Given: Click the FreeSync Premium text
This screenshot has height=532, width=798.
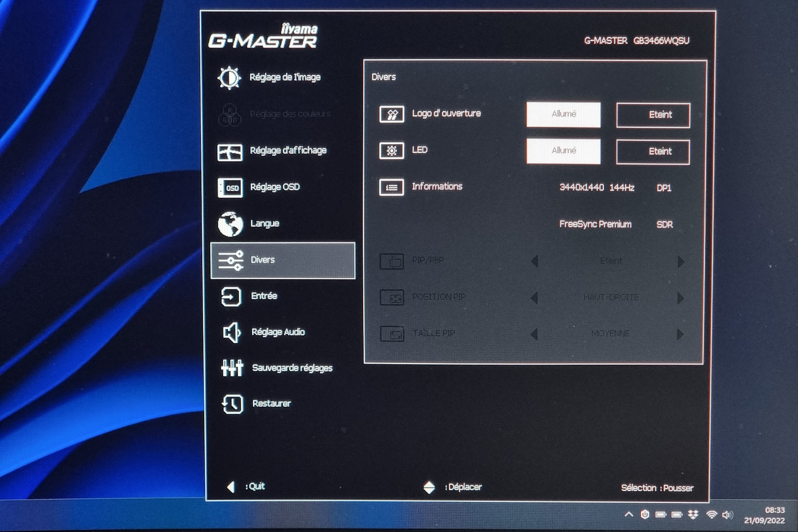Looking at the screenshot, I should (595, 225).
